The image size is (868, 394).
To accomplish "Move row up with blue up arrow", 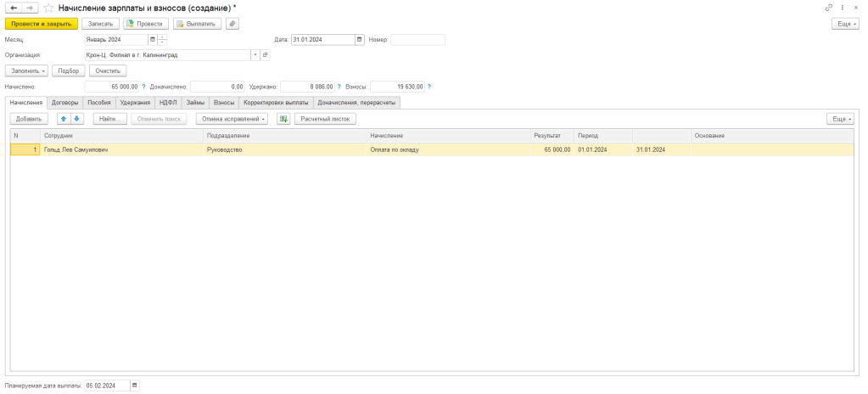I will [64, 119].
